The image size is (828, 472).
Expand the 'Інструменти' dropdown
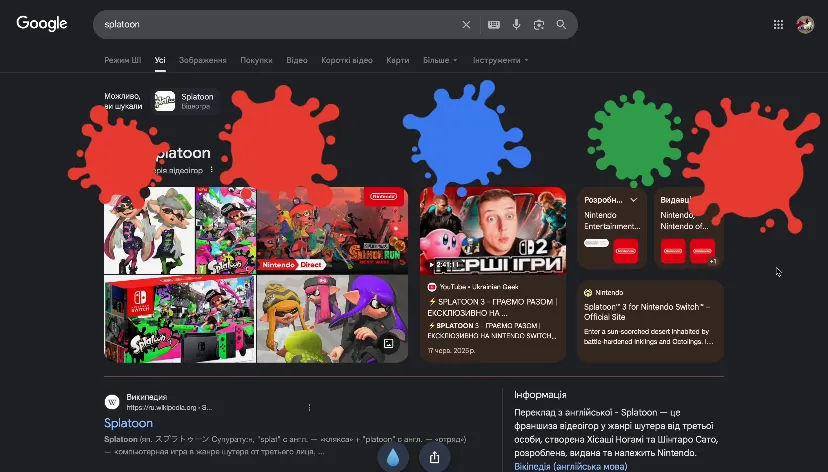point(500,60)
